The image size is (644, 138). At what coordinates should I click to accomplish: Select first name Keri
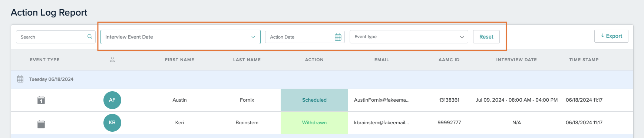pos(179,123)
